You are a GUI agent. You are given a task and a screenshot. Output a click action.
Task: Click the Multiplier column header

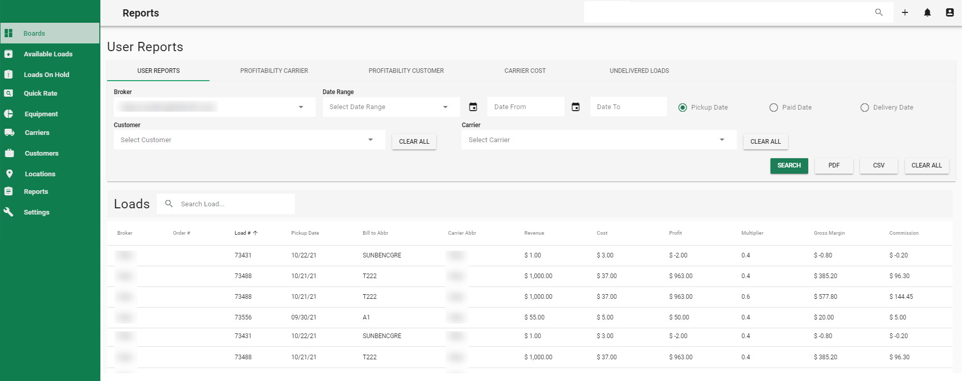752,233
